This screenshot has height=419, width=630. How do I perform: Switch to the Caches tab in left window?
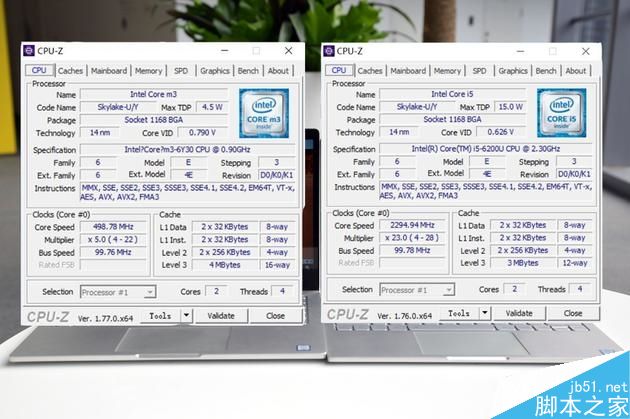pos(70,71)
